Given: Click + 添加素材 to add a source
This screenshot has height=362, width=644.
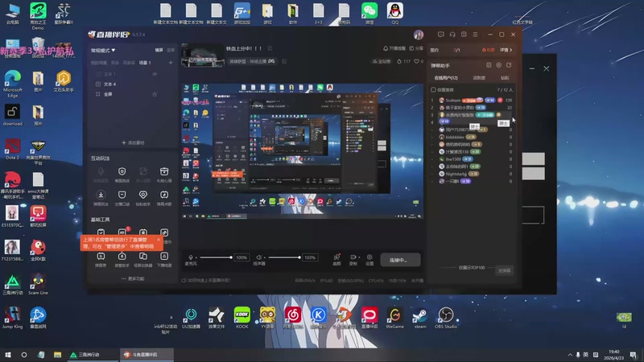Looking at the screenshot, I should (133, 143).
